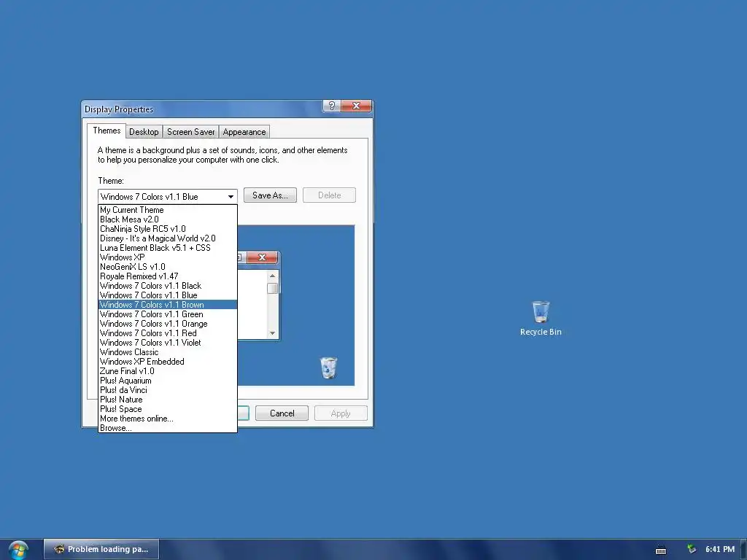Pick NeoGeniX LS v1.0 theme
The width and height of the screenshot is (747, 560).
[168, 267]
